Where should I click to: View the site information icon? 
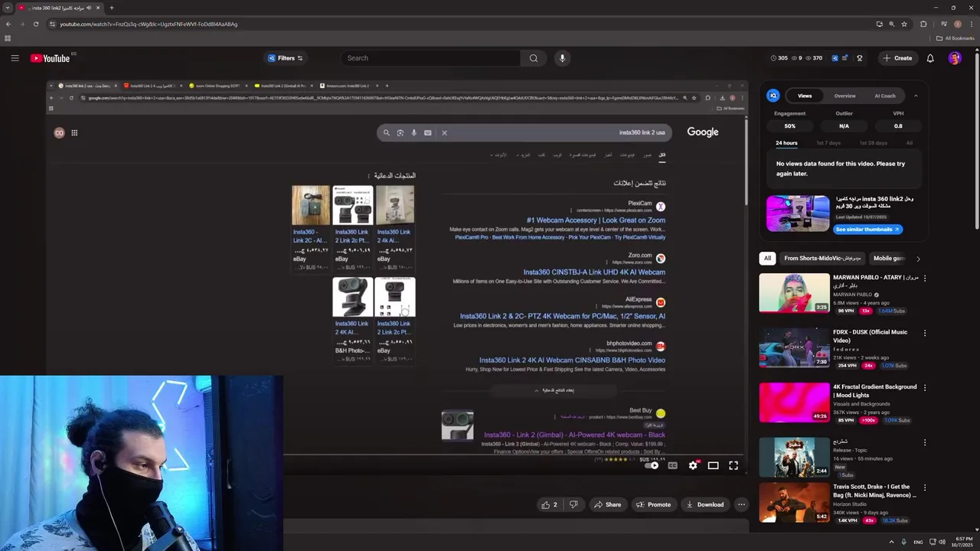point(52,24)
